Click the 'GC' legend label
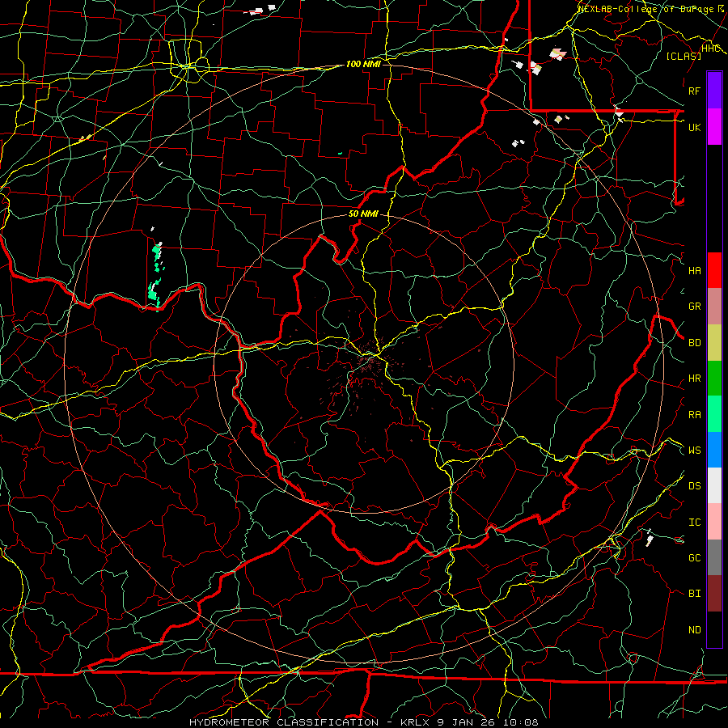Screen dimensions: 728x728 point(695,558)
